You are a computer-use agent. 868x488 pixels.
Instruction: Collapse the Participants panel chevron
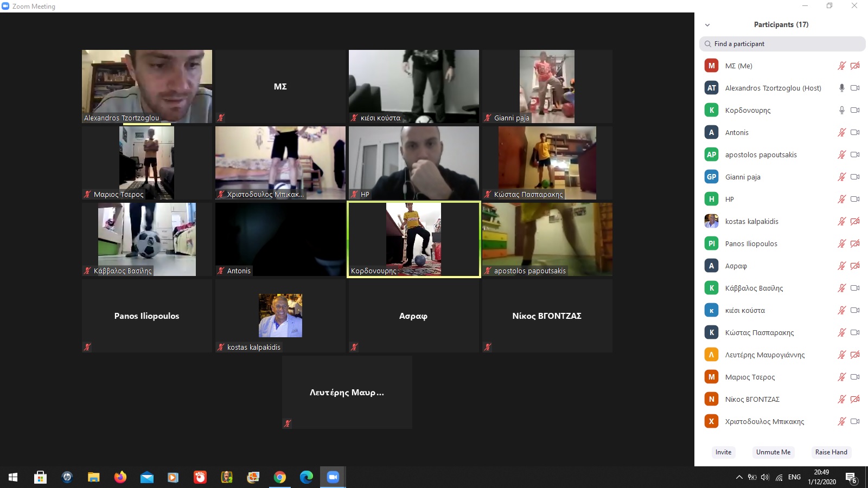click(707, 25)
